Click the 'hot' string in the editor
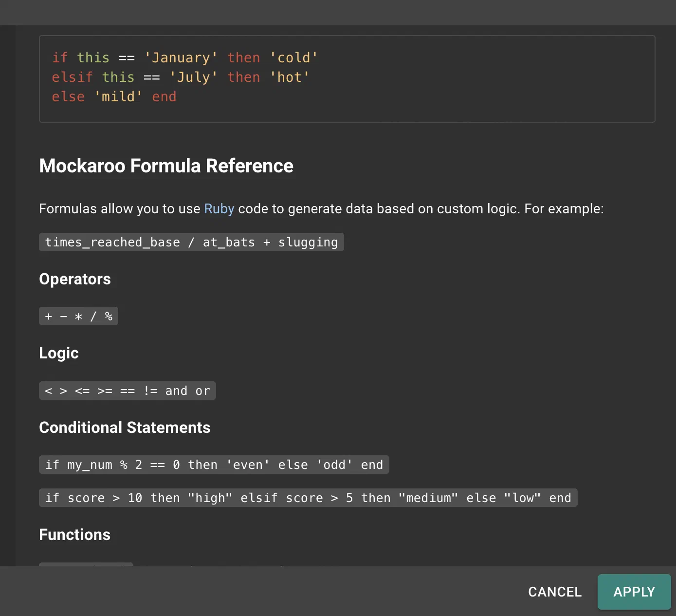676x616 pixels. [290, 77]
